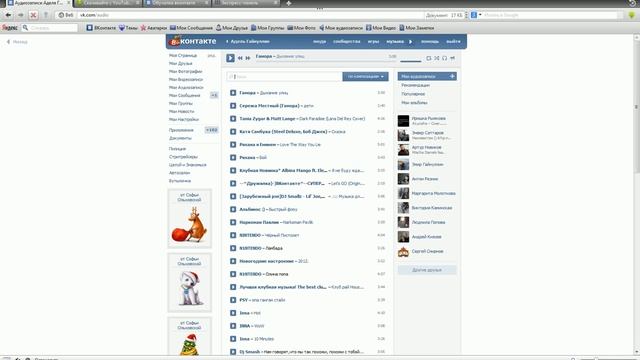Click the header play arrow next to музыка
640x360 pixels.
coord(411,42)
